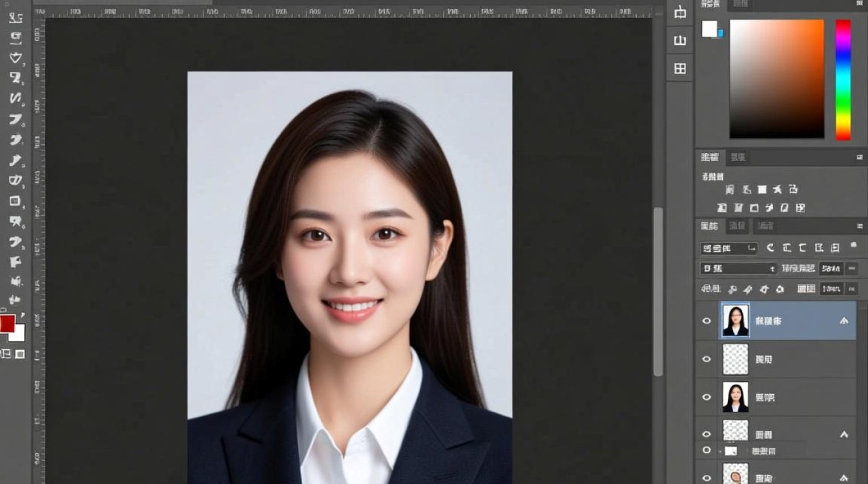The image size is (868, 484).
Task: Open the middle panel's flyout menu
Action: (x=860, y=157)
